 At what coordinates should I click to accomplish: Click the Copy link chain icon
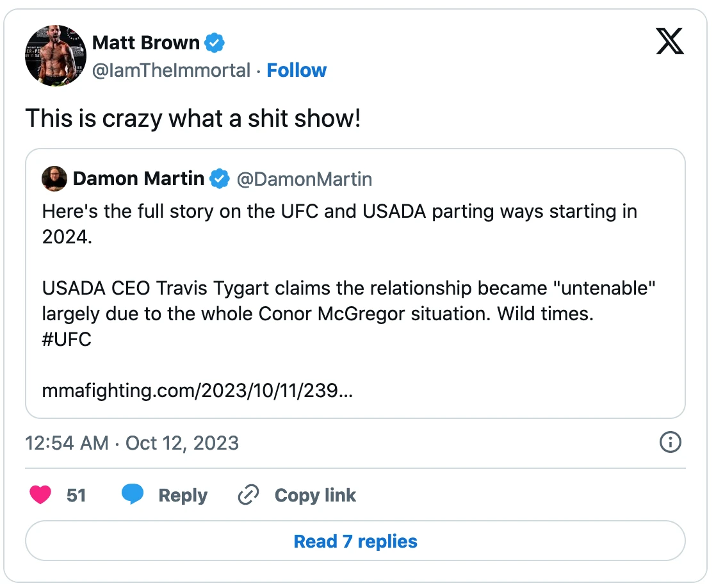(248, 494)
